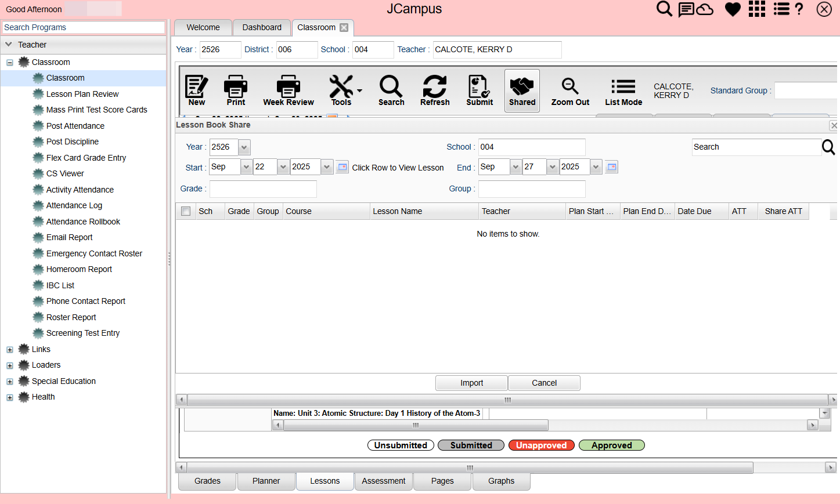Viewport: 840px width, 504px height.
Task: Collapse the Classroom tree node
Action: coord(10,63)
